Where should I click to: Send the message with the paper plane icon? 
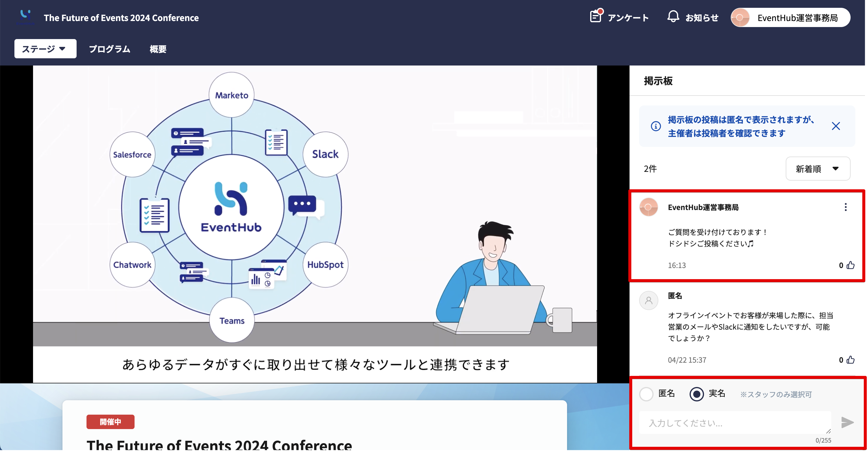848,422
